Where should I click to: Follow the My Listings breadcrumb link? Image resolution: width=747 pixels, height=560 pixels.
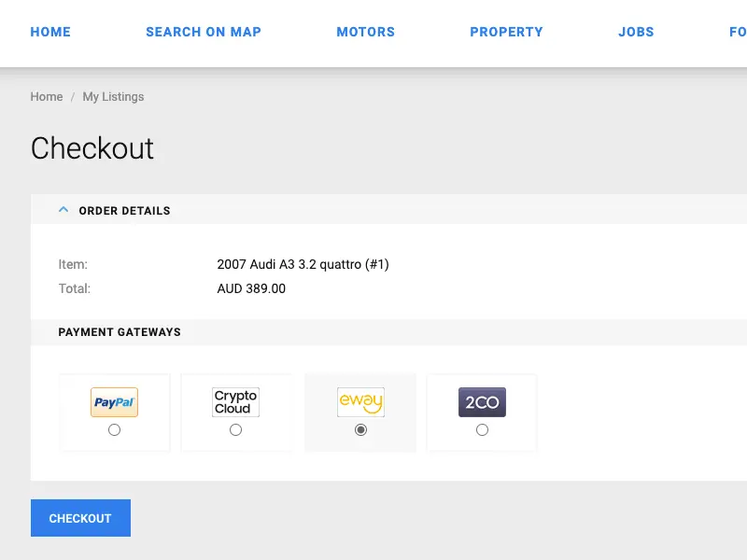pyautogui.click(x=113, y=97)
